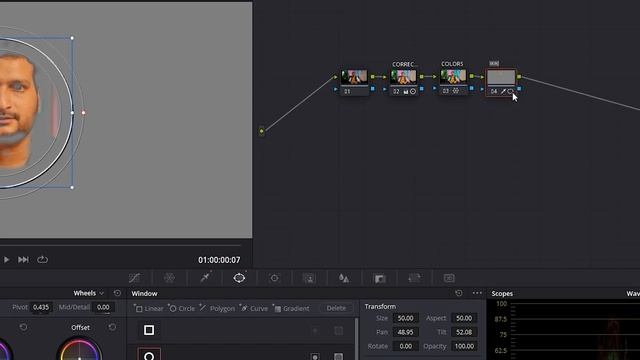Click the Mid/Detail value field
640x360 pixels.
click(103, 307)
